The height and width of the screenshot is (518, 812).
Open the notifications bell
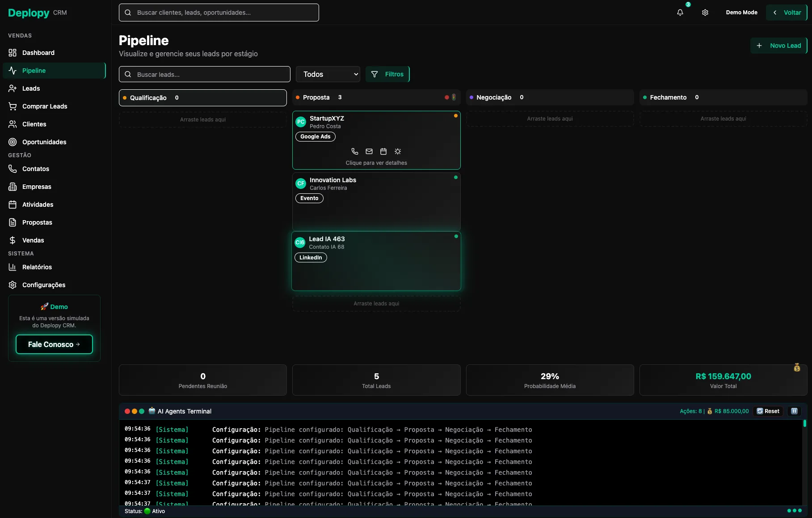tap(680, 13)
